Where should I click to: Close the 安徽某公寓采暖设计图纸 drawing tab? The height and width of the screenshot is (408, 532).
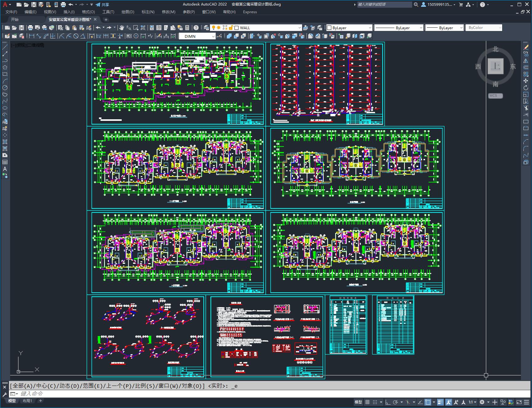pos(95,19)
